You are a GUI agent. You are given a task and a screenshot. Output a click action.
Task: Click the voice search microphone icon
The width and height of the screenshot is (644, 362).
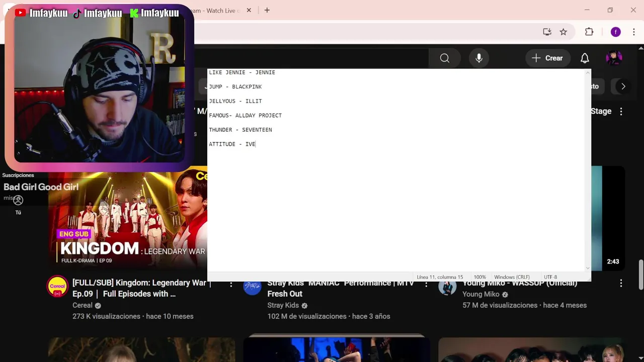(x=479, y=58)
